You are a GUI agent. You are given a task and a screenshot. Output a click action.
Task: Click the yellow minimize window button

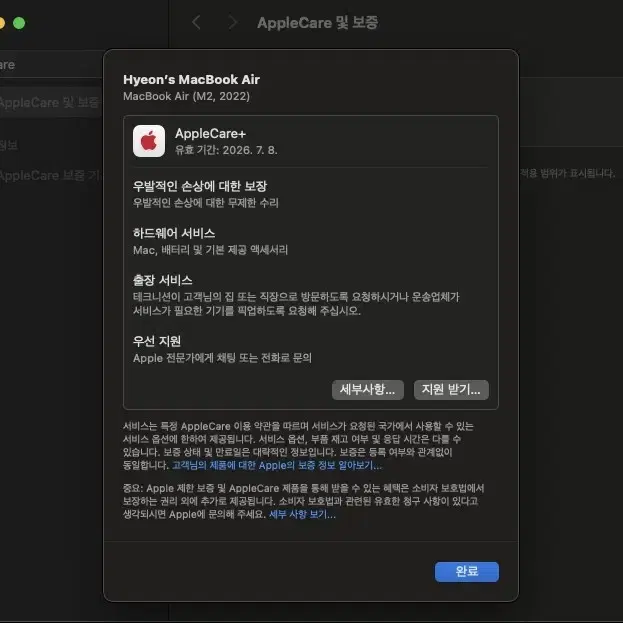2,23
